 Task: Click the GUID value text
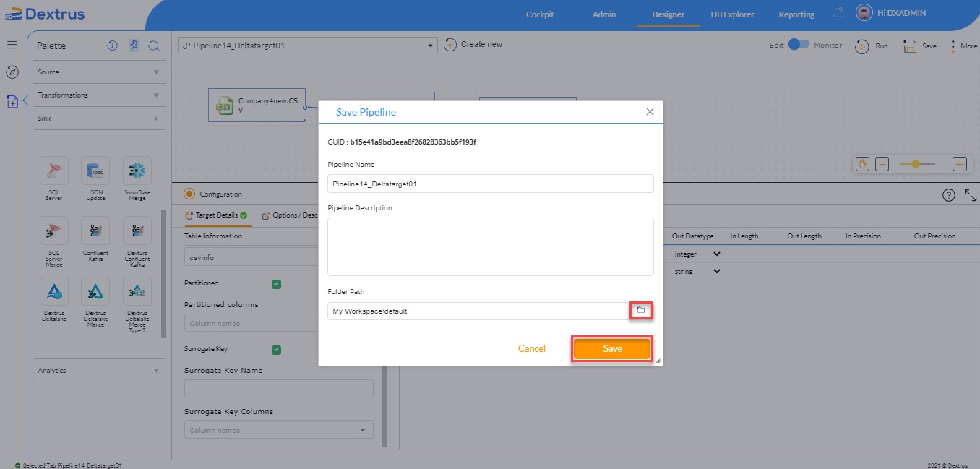(x=413, y=142)
